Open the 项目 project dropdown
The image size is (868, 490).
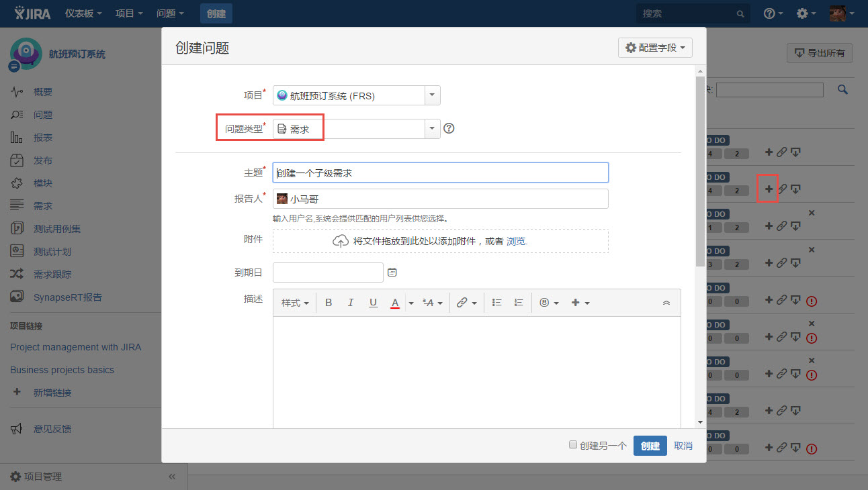433,95
